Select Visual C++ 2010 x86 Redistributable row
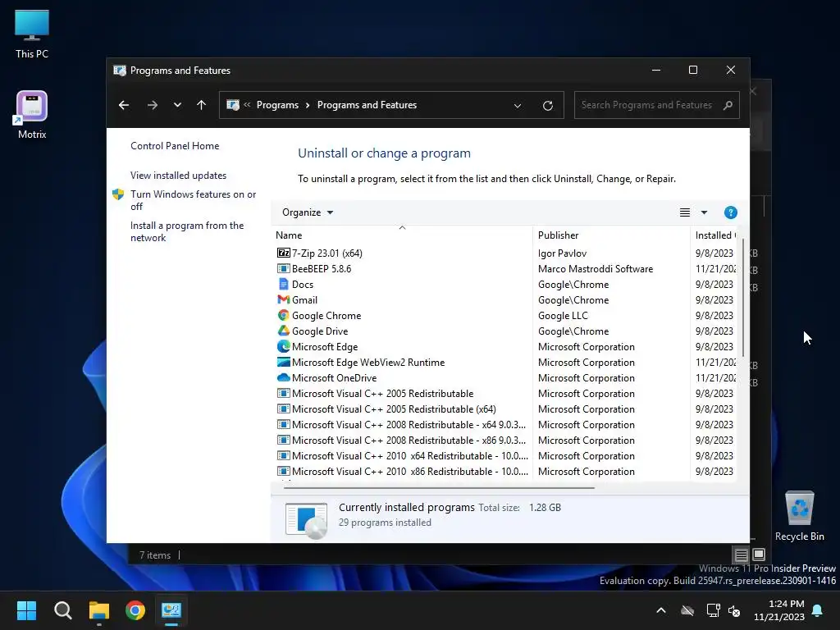Image resolution: width=840 pixels, height=630 pixels. coord(504,471)
